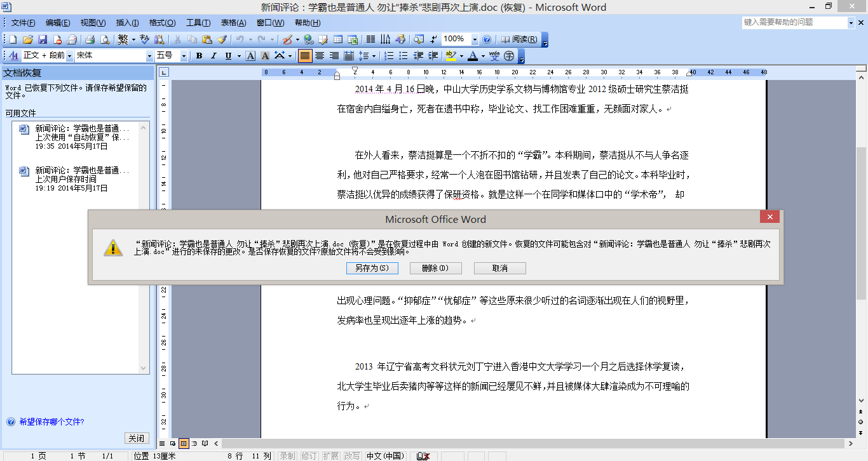Open the Tables and Borders icon
The image size is (868, 461).
(323, 39)
